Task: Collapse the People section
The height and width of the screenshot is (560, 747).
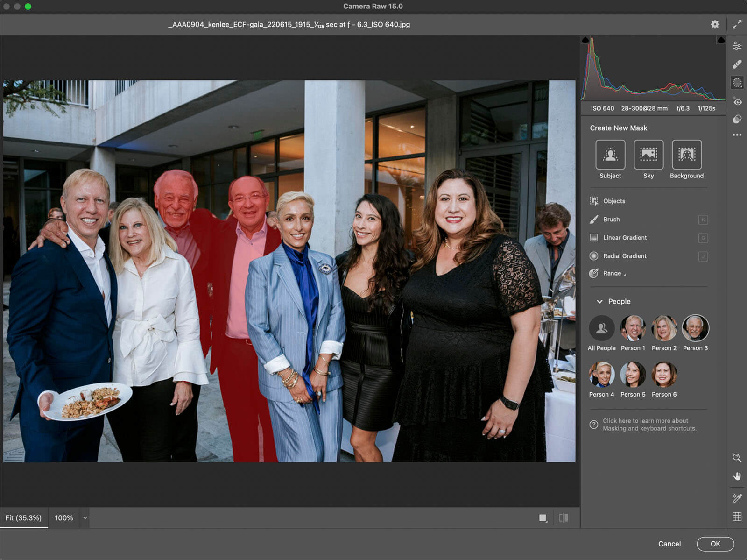Action: pyautogui.click(x=599, y=302)
